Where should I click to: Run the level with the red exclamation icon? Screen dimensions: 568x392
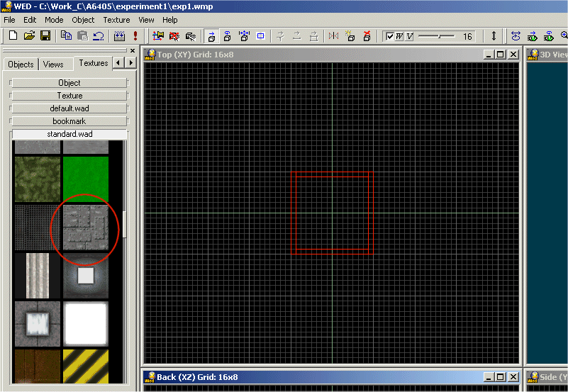[135, 35]
